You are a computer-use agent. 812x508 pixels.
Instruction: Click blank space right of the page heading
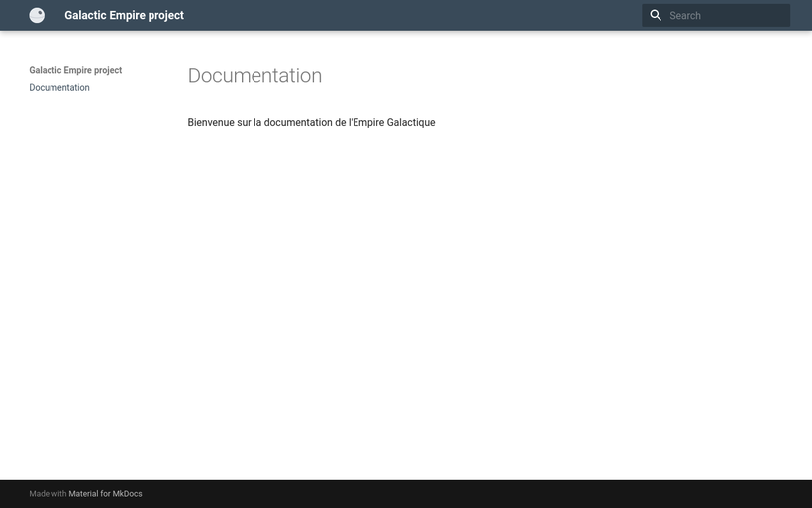(x=545, y=76)
